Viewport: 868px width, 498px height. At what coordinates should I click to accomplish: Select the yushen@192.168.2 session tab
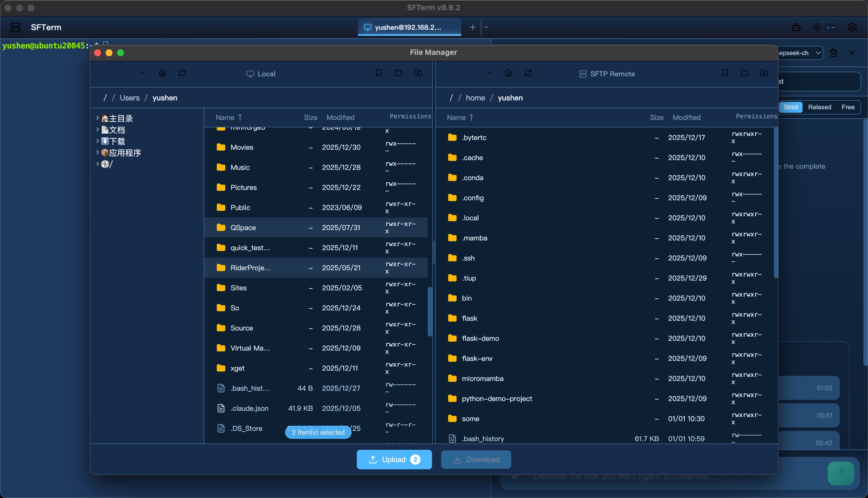(x=409, y=27)
